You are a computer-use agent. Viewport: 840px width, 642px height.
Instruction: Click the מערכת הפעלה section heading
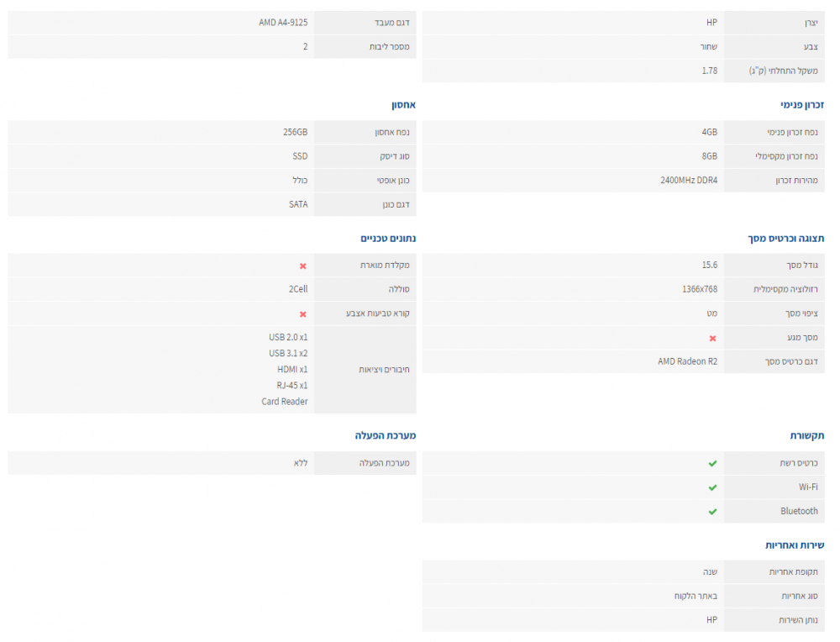tap(385, 435)
